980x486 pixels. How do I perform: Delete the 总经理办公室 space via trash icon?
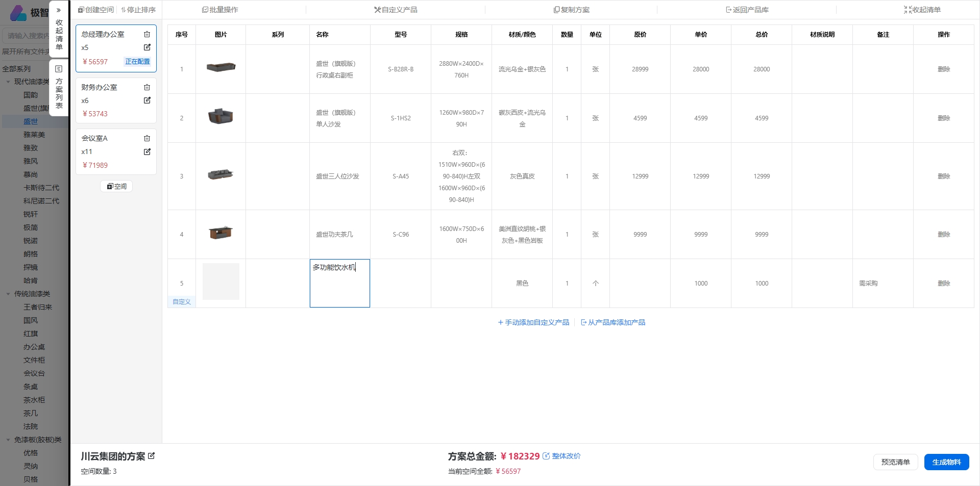147,34
